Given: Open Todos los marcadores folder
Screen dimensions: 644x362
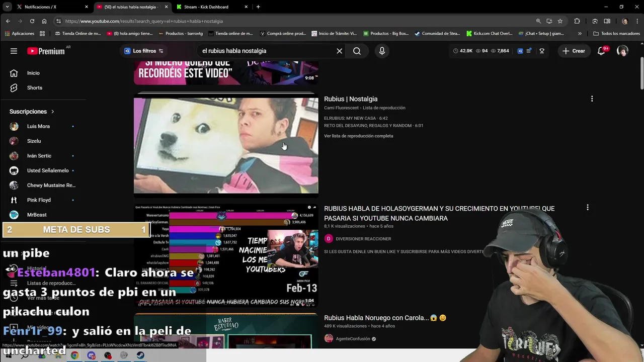Looking at the screenshot, I should pyautogui.click(x=616, y=34).
